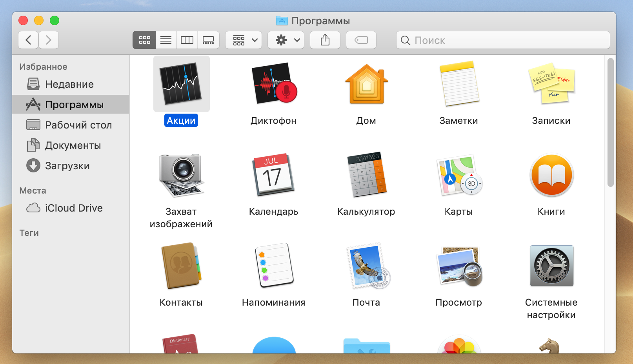Switch to column view mode

(x=187, y=40)
